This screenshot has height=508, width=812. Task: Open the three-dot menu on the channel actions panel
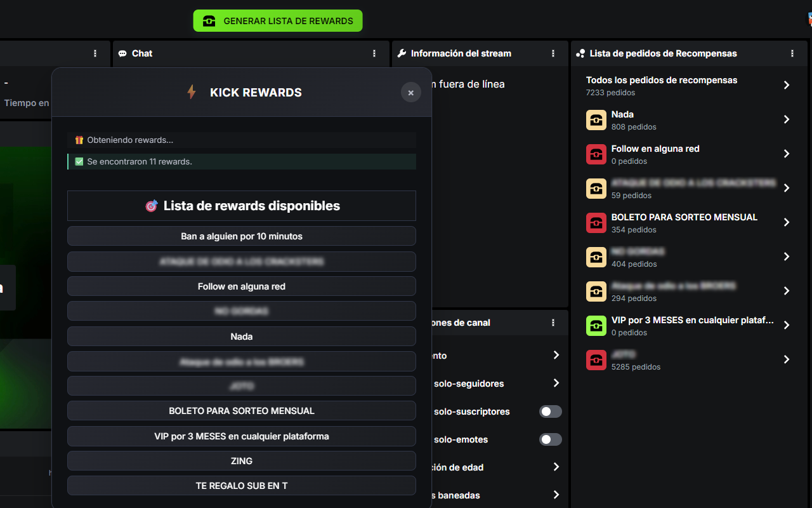[554, 323]
